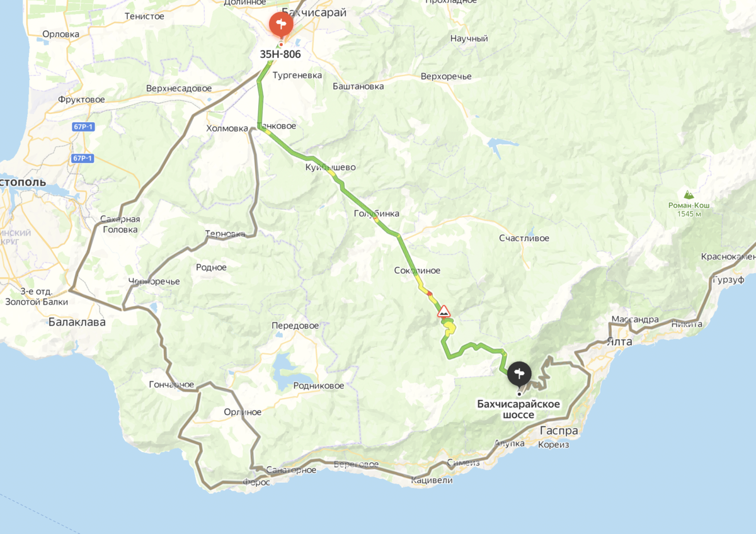Click the Форос label on the coast
This screenshot has width=756, height=534.
tap(256, 482)
